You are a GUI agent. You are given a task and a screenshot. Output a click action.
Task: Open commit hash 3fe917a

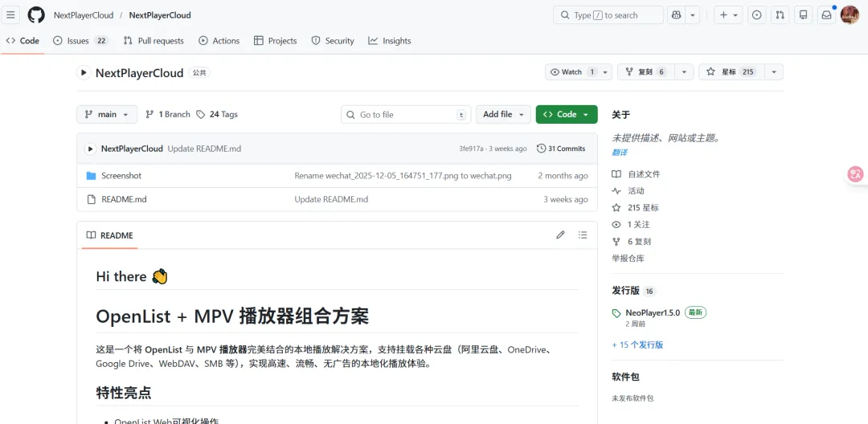tap(471, 149)
